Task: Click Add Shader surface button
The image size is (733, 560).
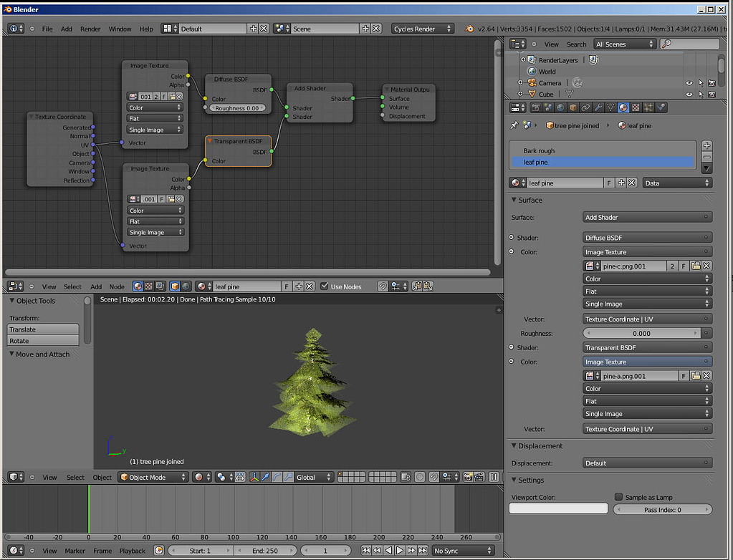Action: tap(647, 217)
